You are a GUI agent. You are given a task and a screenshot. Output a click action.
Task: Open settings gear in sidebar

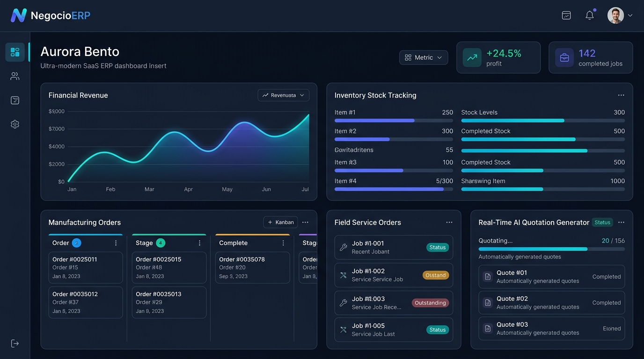pyautogui.click(x=15, y=124)
